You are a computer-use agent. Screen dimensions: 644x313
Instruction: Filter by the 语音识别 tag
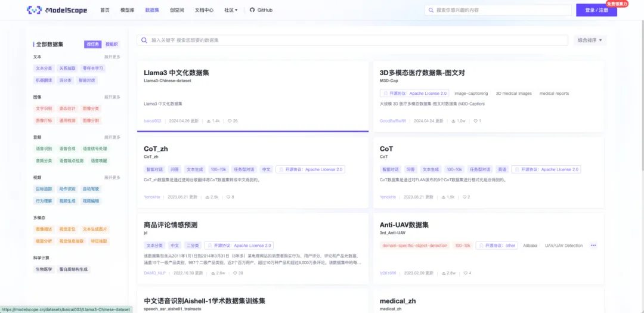(44, 148)
